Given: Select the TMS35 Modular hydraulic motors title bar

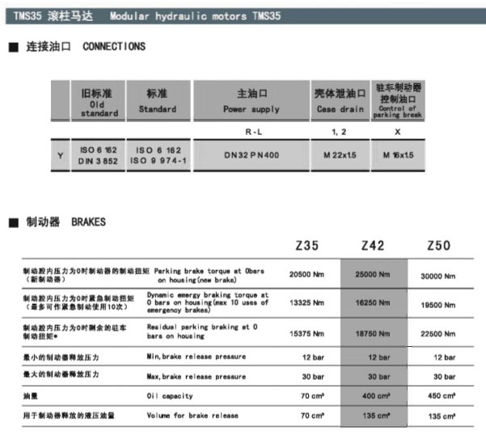Looking at the screenshot, I should (x=243, y=15).
